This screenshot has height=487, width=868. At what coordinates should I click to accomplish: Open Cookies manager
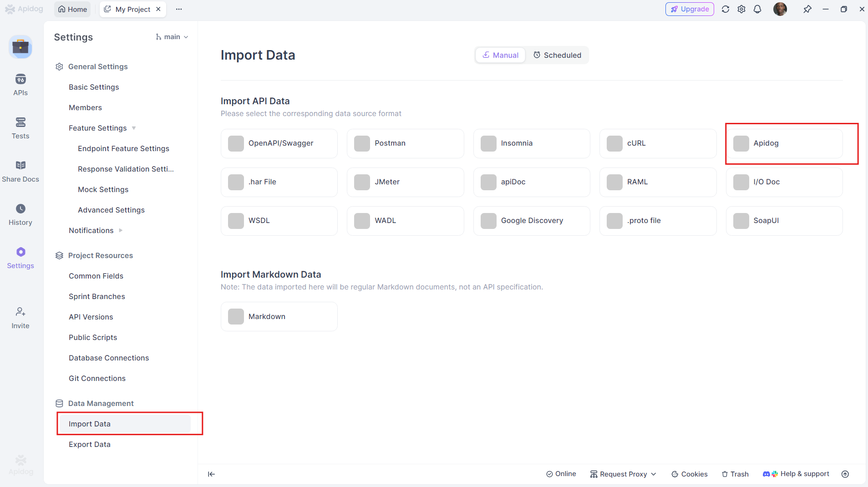point(690,474)
